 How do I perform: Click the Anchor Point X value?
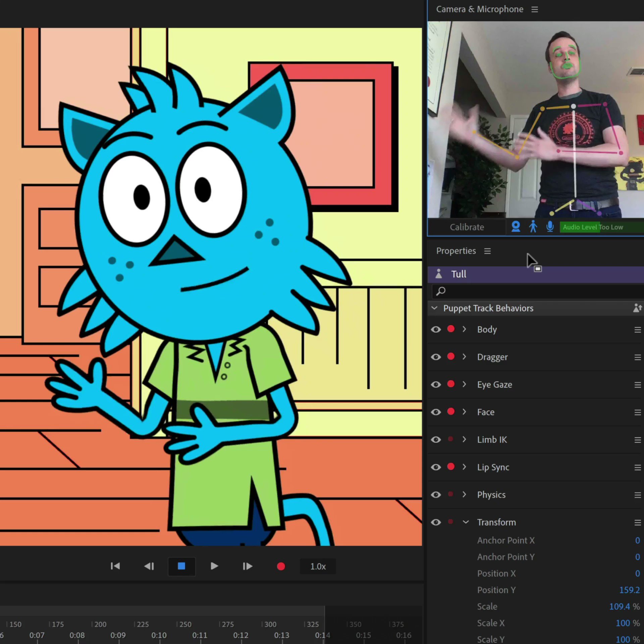[637, 540]
